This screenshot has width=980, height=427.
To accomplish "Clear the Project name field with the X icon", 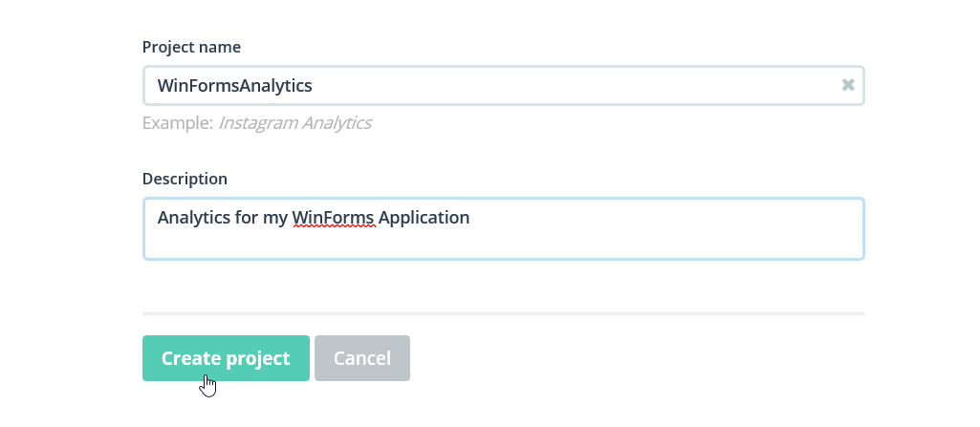I will click(848, 85).
